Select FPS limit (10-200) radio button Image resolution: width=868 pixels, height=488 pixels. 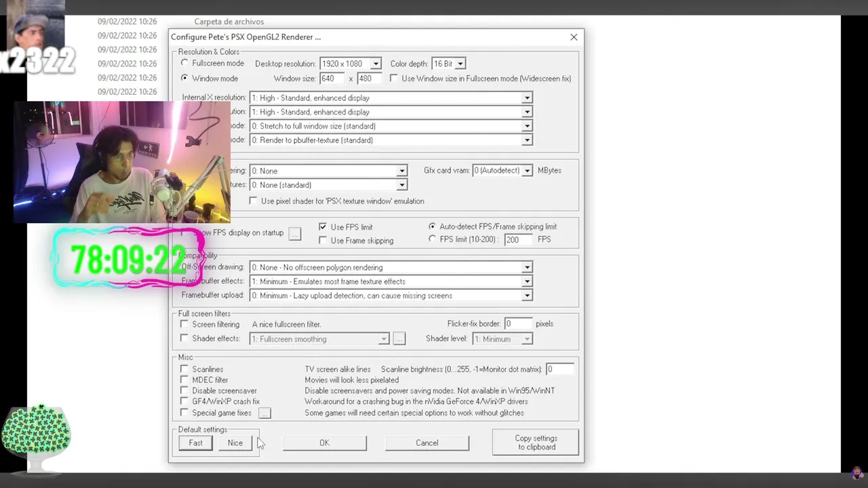tap(432, 239)
